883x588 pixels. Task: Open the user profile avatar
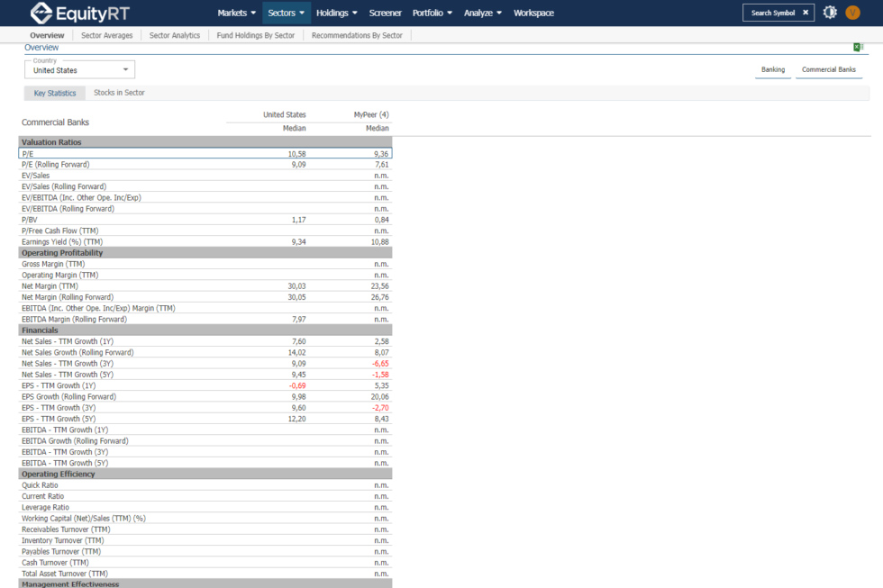click(853, 13)
